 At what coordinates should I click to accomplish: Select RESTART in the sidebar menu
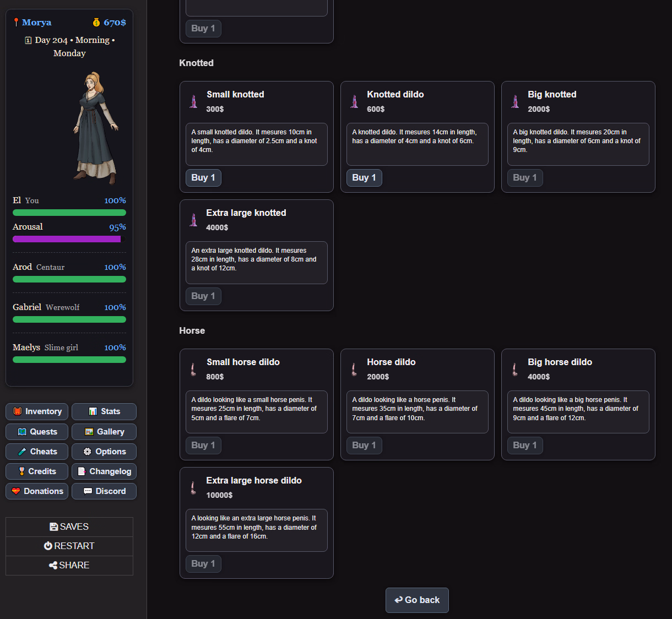(69, 546)
